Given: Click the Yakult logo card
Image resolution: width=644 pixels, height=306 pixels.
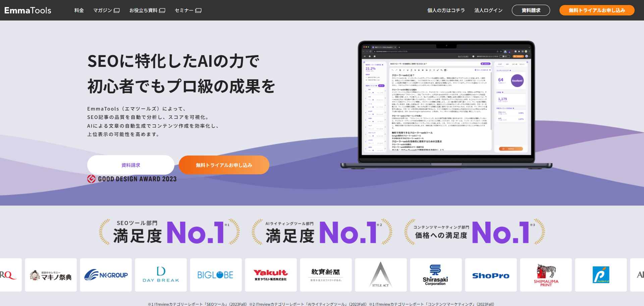Looking at the screenshot, I should point(271,275).
